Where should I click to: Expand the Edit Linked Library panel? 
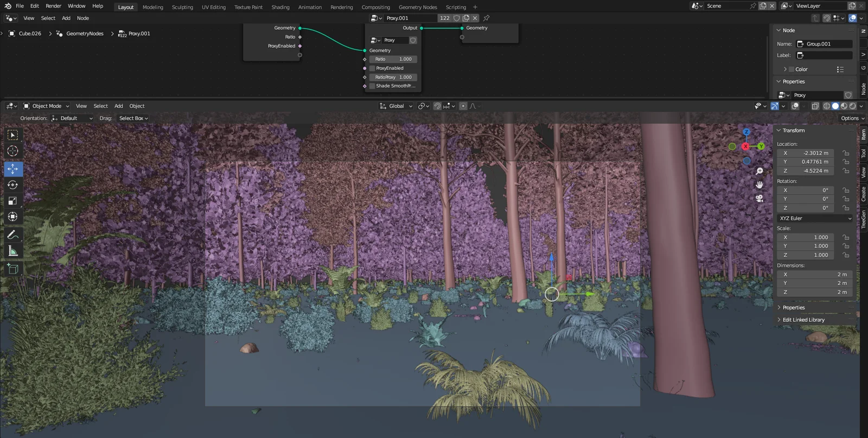[803, 320]
